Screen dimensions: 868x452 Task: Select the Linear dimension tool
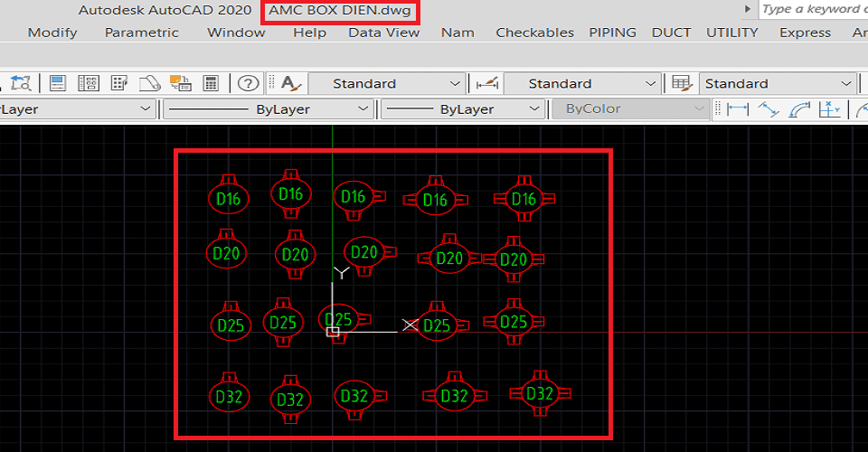(738, 109)
